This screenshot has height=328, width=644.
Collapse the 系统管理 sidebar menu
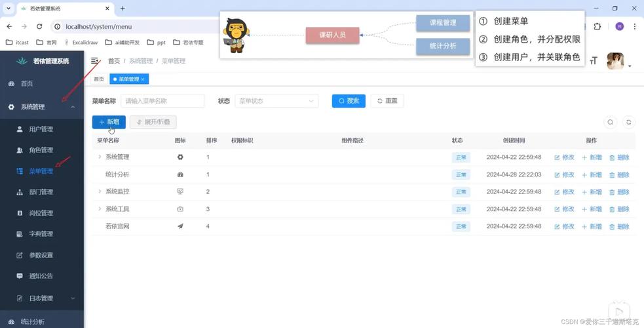[x=73, y=107]
